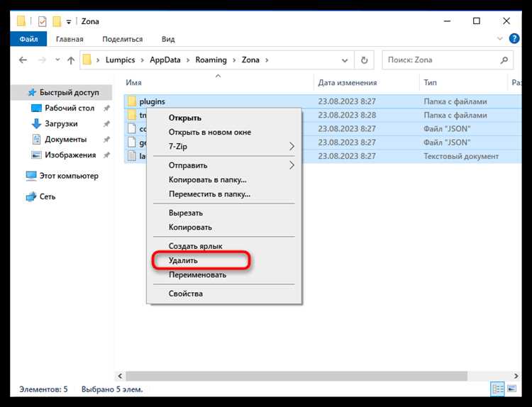532x407 pixels.
Task: Open Customize Quick Access Toolbar dropdown
Action: [69, 22]
